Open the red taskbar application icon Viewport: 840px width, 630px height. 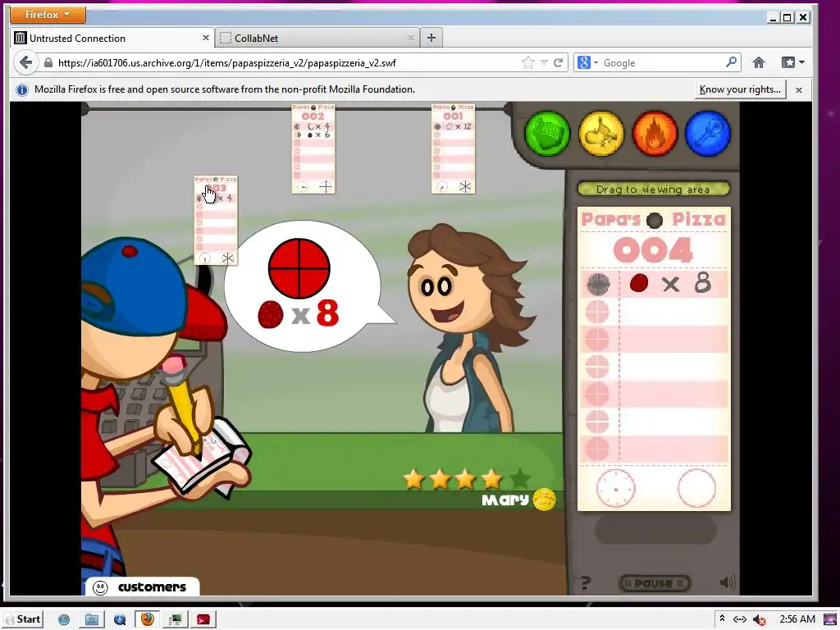coord(203,619)
